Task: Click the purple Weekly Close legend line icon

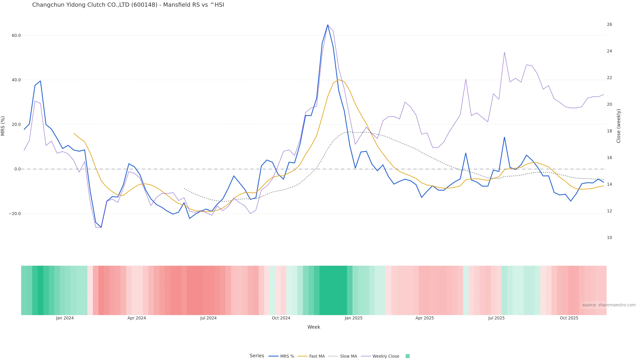Action: 366,356
